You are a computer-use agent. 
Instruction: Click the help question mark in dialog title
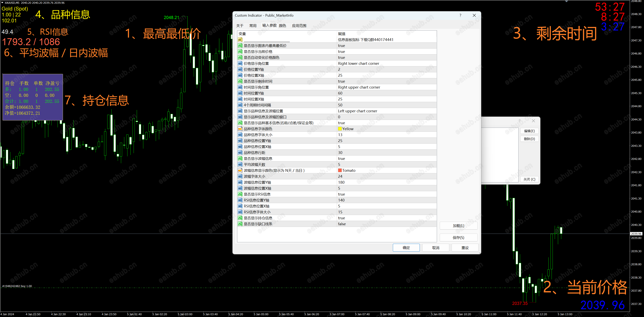(x=460, y=15)
